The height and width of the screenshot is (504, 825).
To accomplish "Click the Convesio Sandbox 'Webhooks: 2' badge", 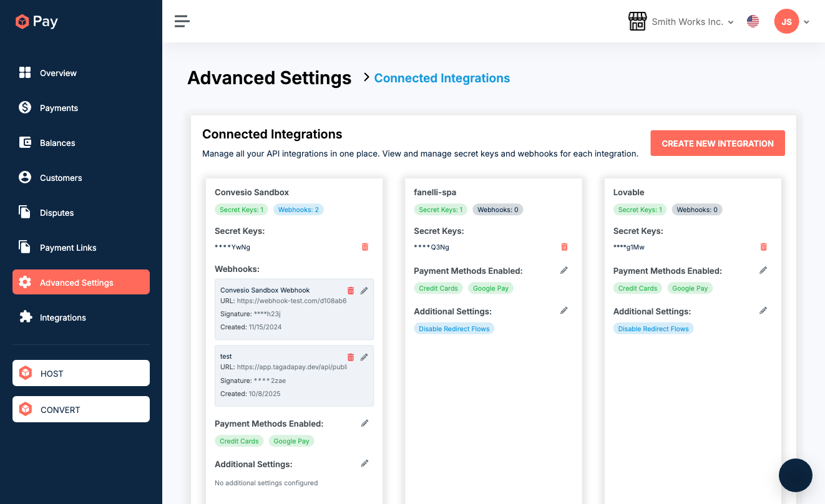I will pos(298,210).
